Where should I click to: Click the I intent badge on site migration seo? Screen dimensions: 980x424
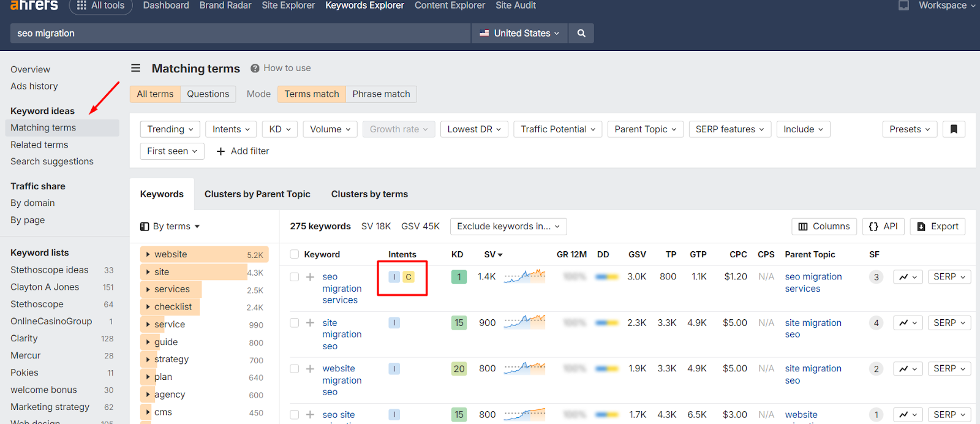click(x=394, y=323)
